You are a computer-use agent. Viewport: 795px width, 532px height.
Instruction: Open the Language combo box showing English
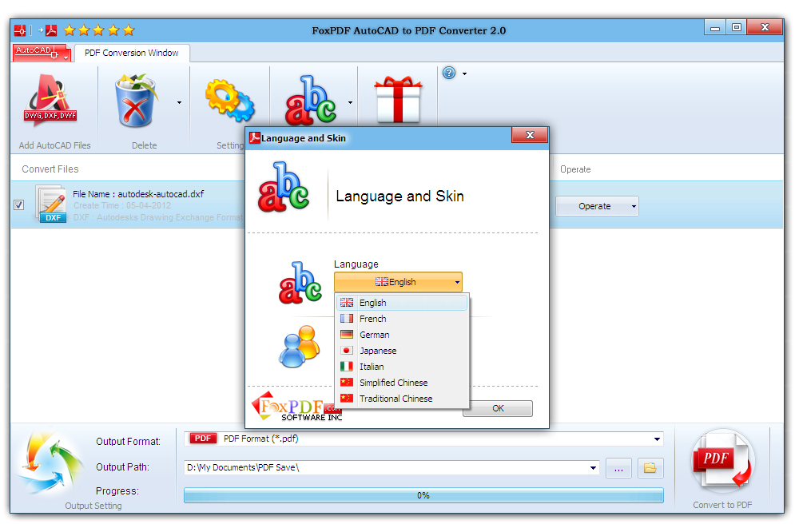coord(398,282)
